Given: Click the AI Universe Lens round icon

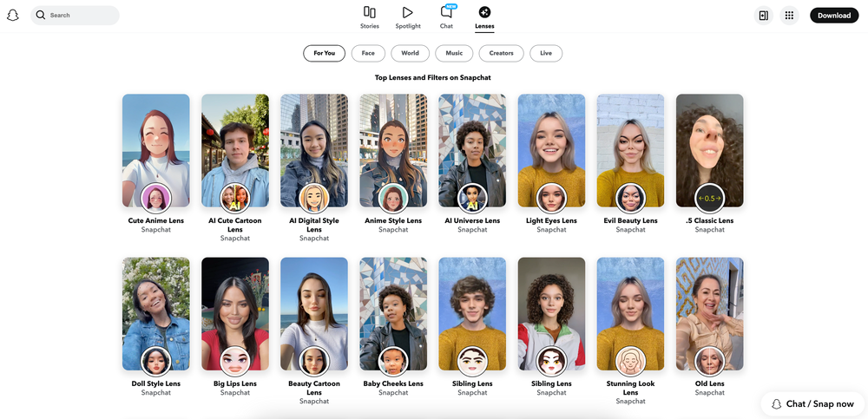Looking at the screenshot, I should 473,198.
